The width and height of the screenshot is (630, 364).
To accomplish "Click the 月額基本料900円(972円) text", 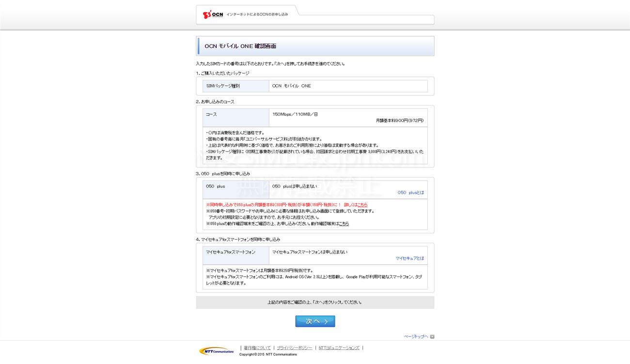I will pyautogui.click(x=400, y=121).
